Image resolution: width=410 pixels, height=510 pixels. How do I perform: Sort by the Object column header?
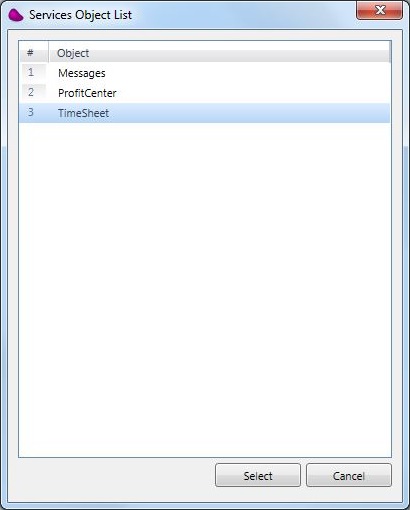219,53
